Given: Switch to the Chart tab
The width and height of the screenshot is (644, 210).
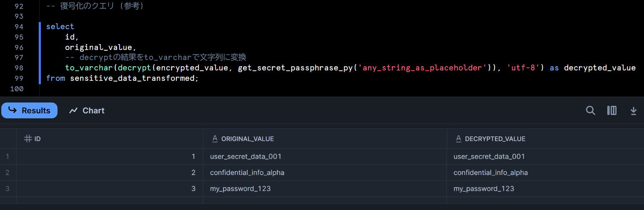Looking at the screenshot, I should coord(87,110).
